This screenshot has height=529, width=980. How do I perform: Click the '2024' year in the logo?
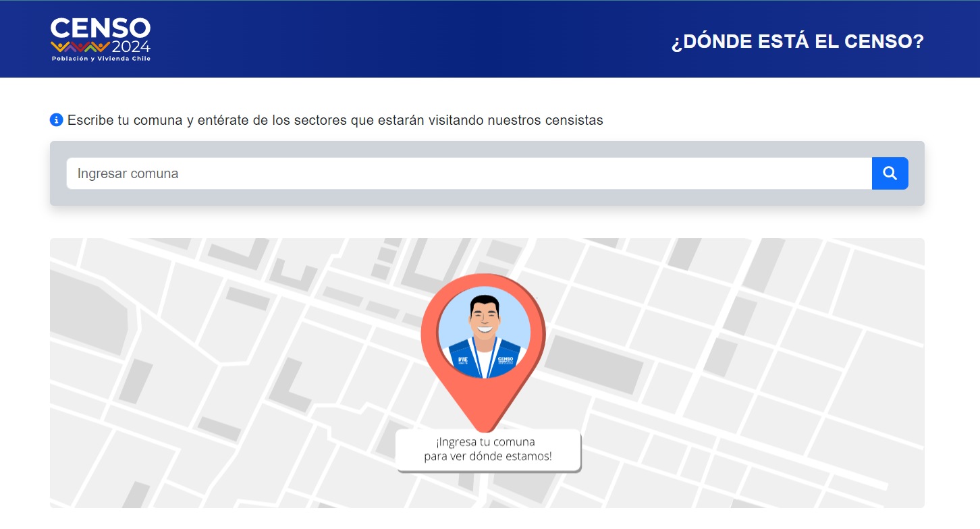131,47
